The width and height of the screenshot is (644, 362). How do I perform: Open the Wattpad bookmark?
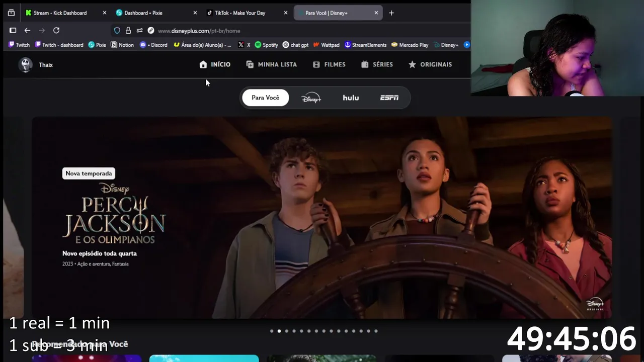pos(326,45)
